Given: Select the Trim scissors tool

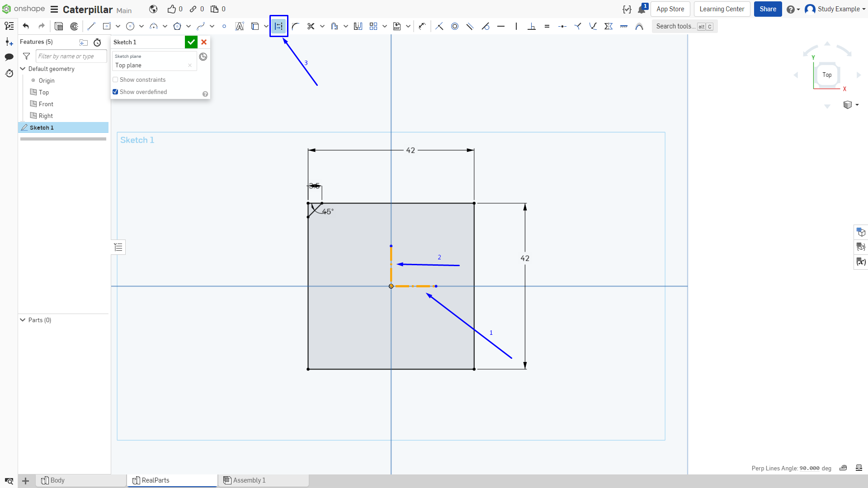Looking at the screenshot, I should tap(311, 26).
